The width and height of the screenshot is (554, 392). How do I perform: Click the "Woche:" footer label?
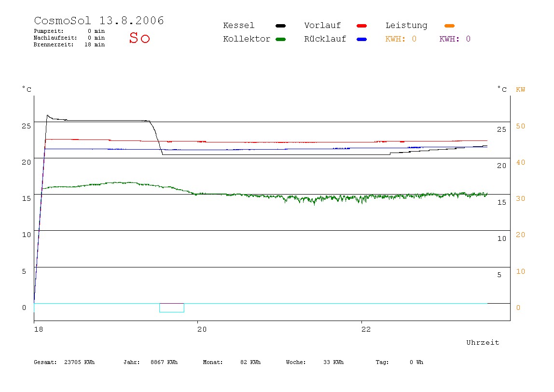click(296, 362)
